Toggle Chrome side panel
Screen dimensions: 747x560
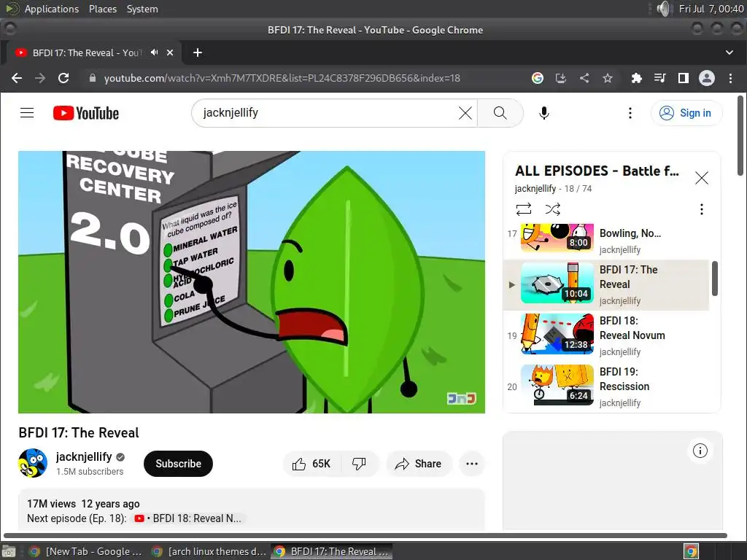[683, 78]
